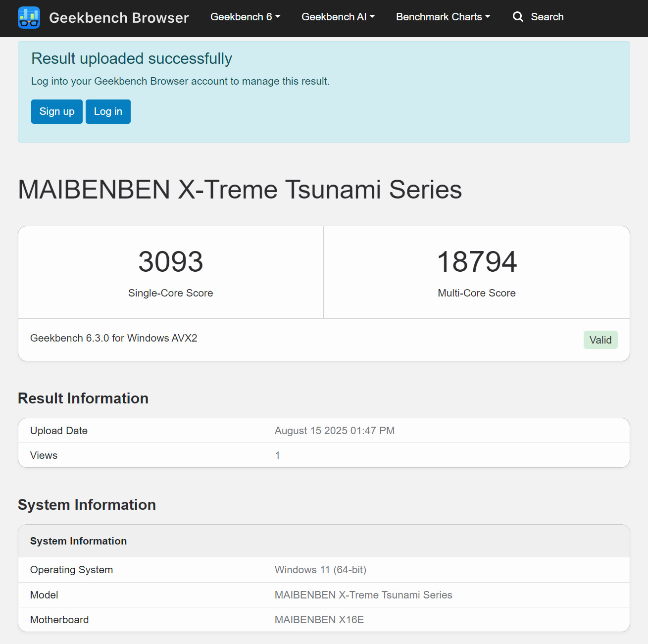
Task: Click the Result Information section heading
Action: pyautogui.click(x=83, y=398)
